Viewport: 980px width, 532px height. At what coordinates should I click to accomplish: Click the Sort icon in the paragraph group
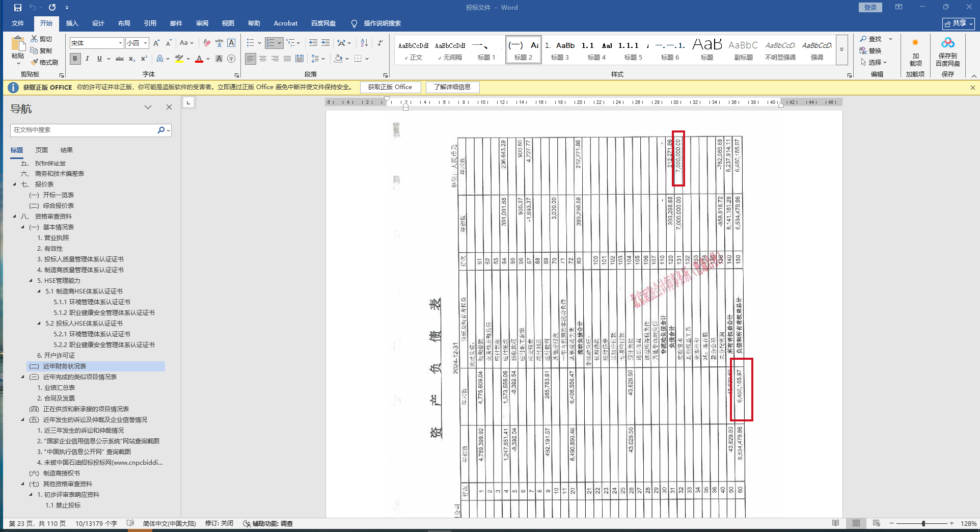pyautogui.click(x=364, y=43)
